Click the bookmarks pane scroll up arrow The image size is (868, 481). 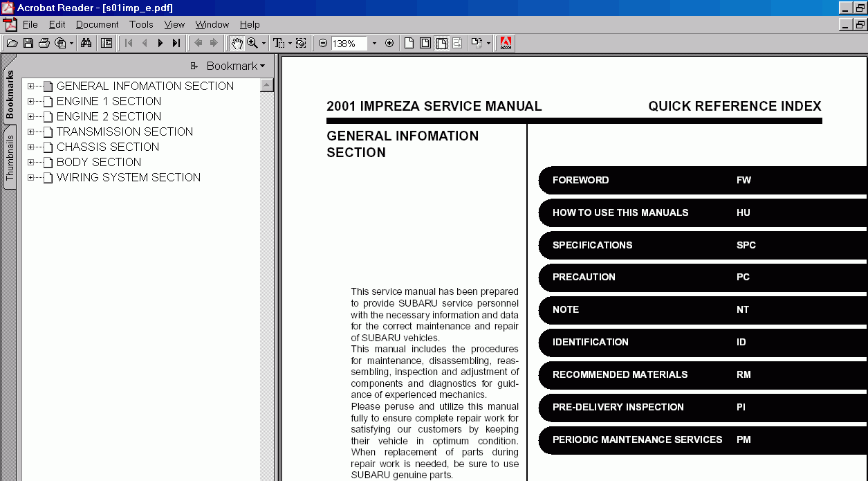[266, 85]
